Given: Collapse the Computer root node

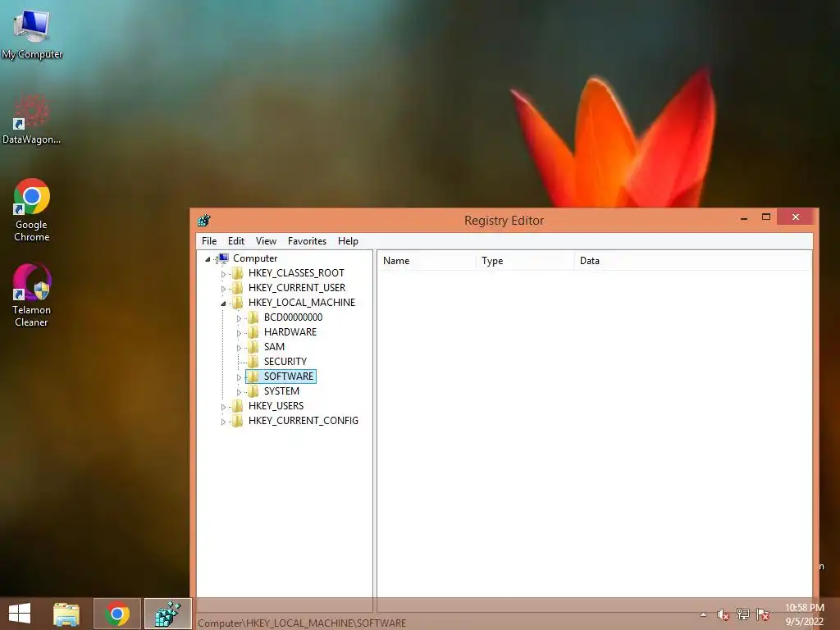Looking at the screenshot, I should click(208, 259).
